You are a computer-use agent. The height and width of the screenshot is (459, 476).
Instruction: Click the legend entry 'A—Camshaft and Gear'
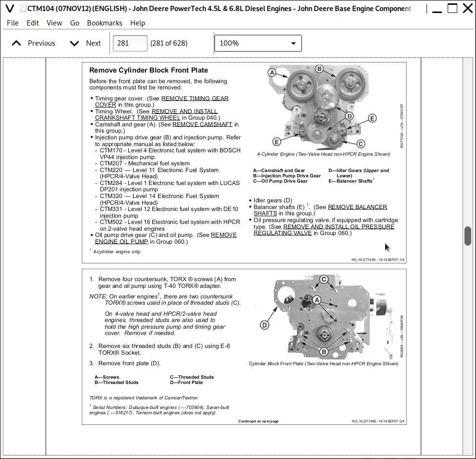(279, 171)
